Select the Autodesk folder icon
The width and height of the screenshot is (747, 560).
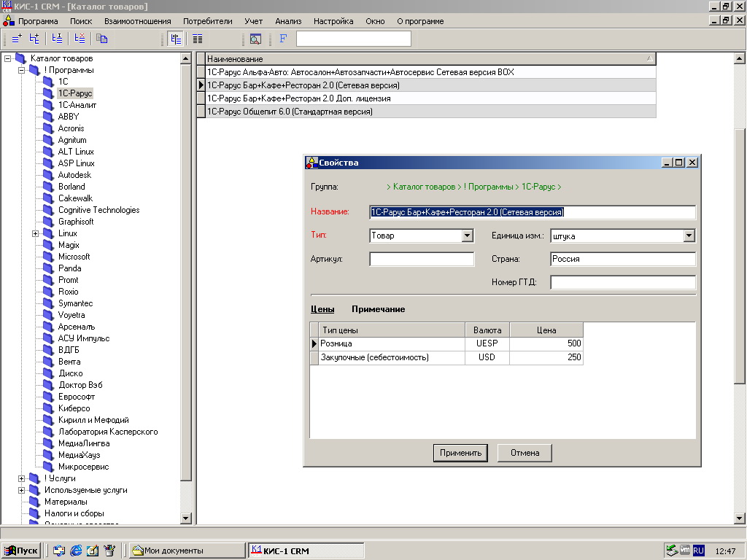tap(48, 175)
